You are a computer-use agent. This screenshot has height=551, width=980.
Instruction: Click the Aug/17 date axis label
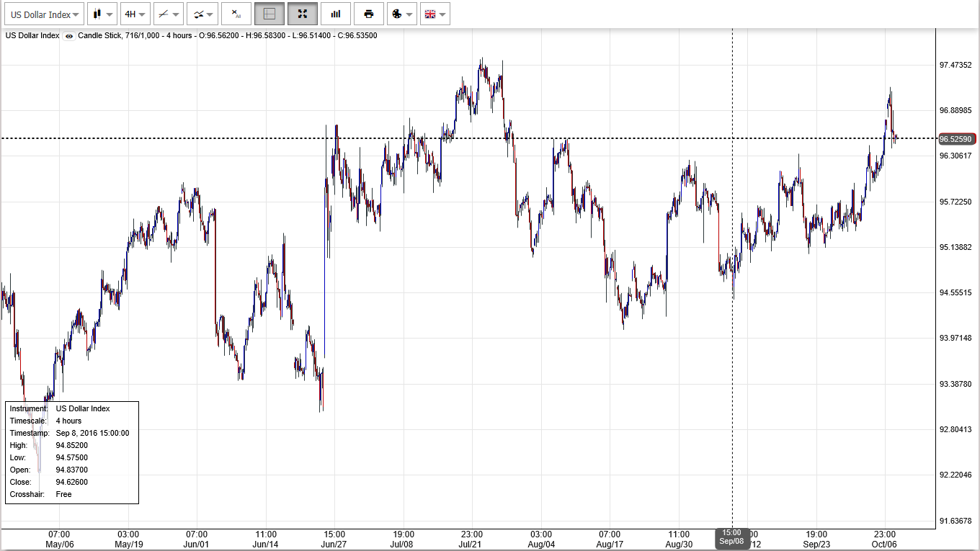610,545
